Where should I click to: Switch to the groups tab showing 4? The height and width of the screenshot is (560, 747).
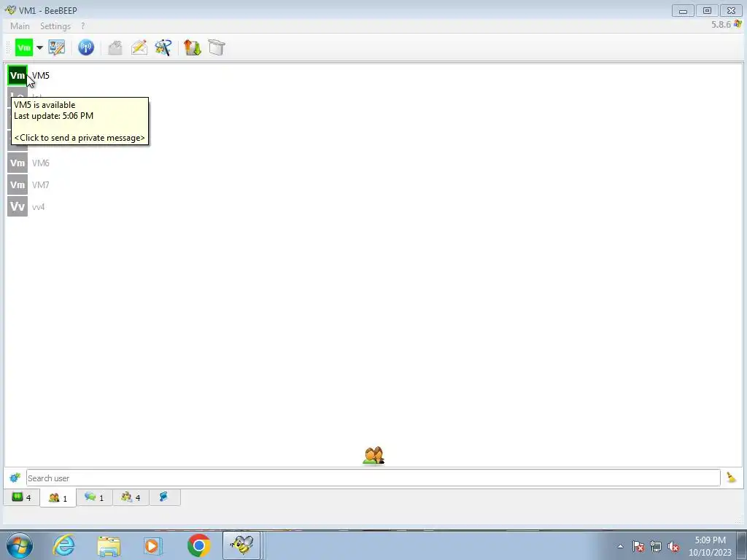coord(131,497)
